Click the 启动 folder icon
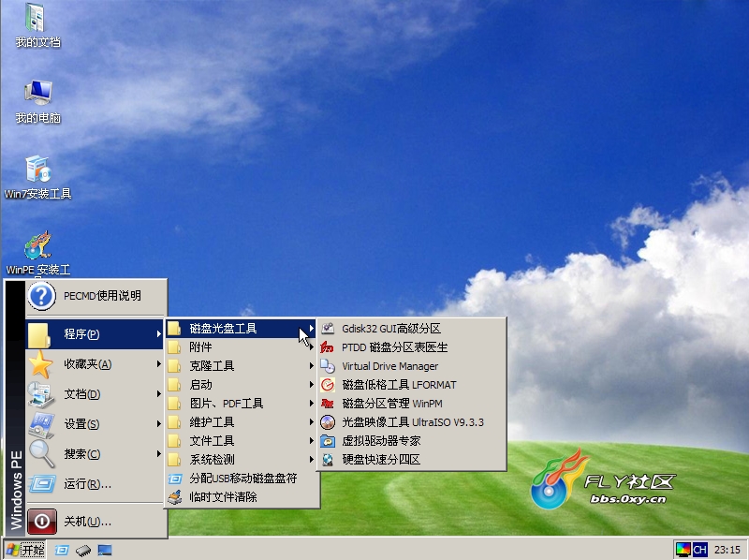The height and width of the screenshot is (560, 749). click(174, 385)
